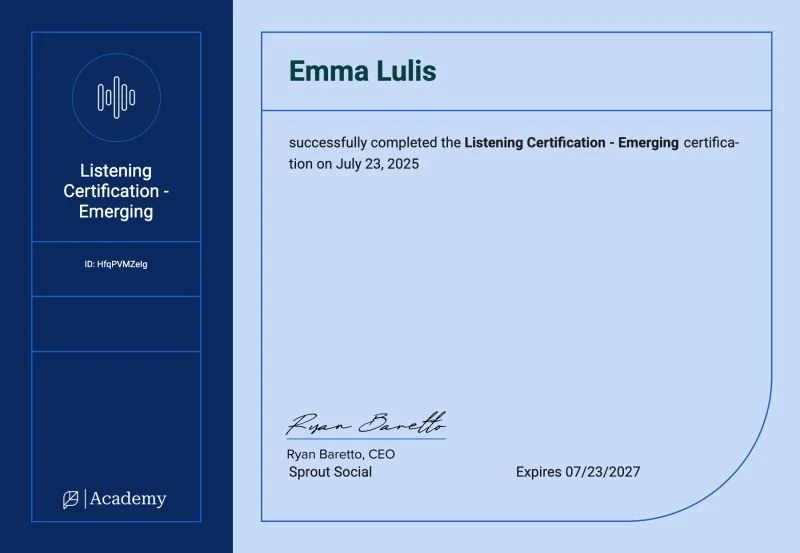Click the bold Listening Certification - Emerging text

[571, 142]
